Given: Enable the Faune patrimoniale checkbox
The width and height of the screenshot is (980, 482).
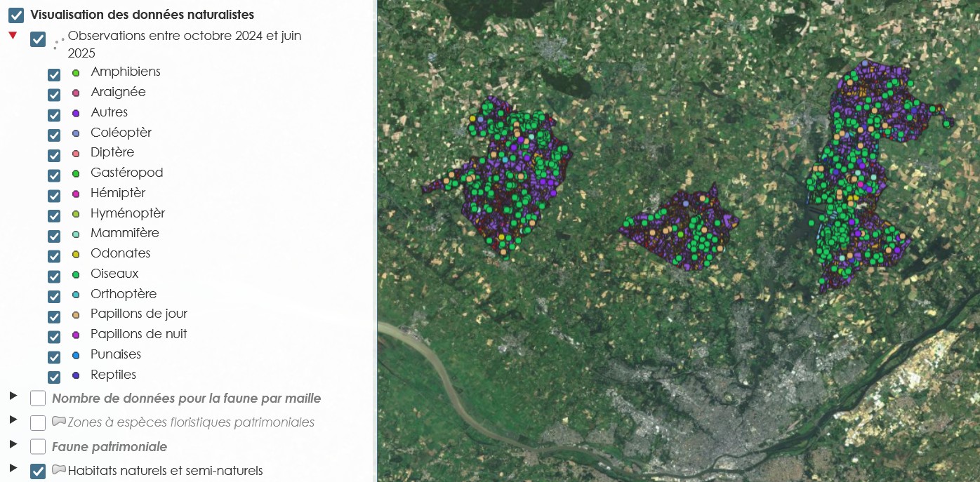Looking at the screenshot, I should 38,446.
